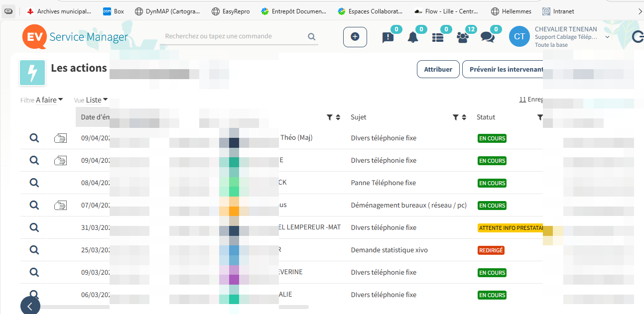The image size is (644, 314).
Task: Open details magnifier for Théo (Maj) row
Action: coord(34,138)
